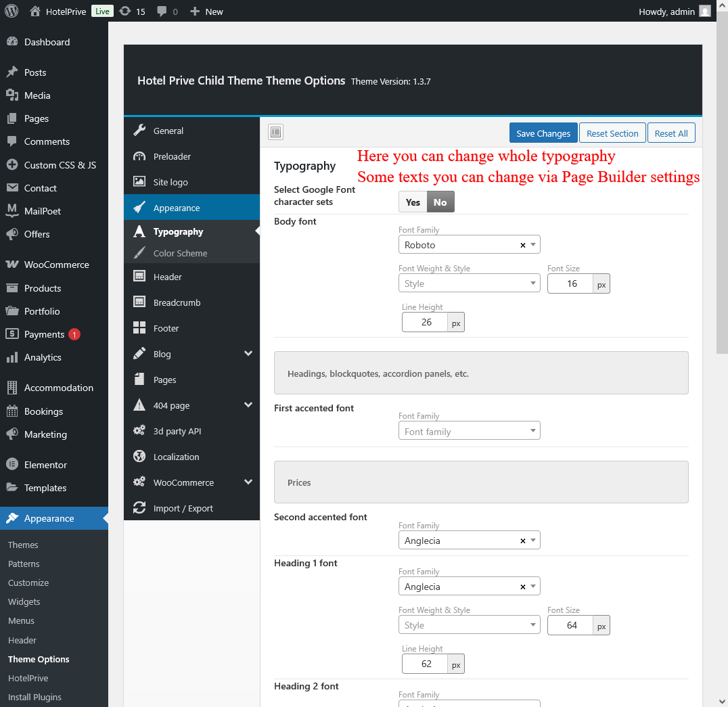The image size is (728, 707).
Task: Open WooCommerce in the admin sidebar
Action: (x=56, y=265)
